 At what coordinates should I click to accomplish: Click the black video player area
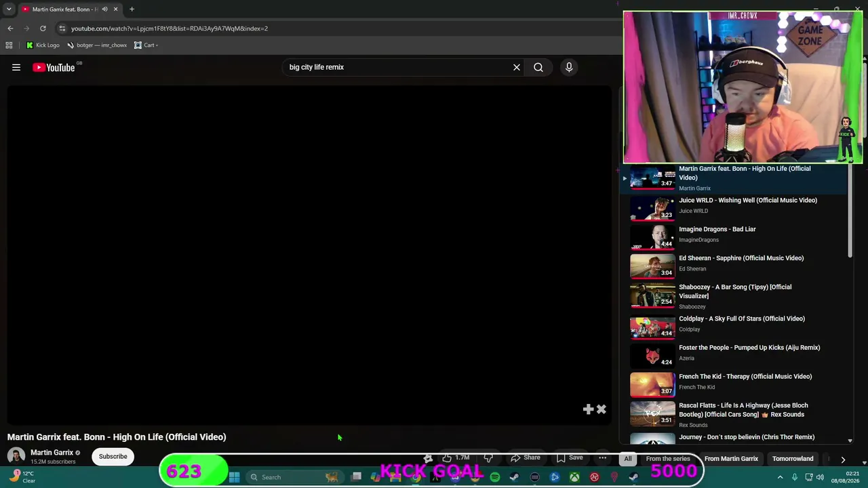(309, 255)
